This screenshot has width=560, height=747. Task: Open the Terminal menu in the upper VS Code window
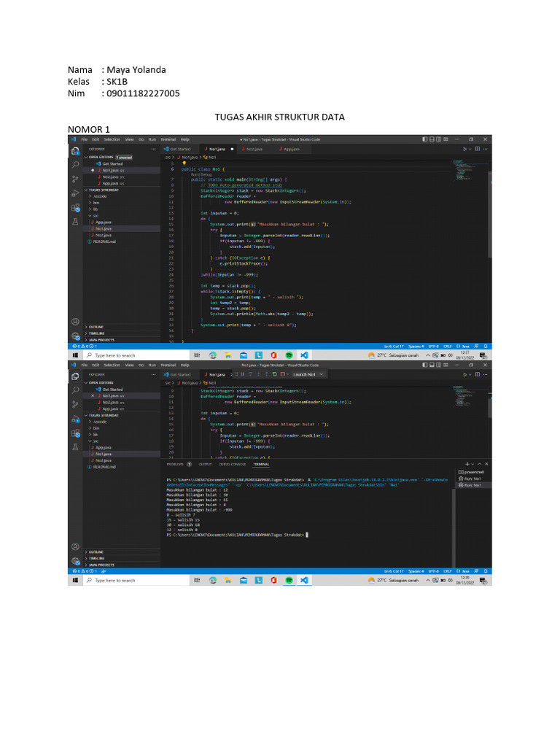click(168, 139)
